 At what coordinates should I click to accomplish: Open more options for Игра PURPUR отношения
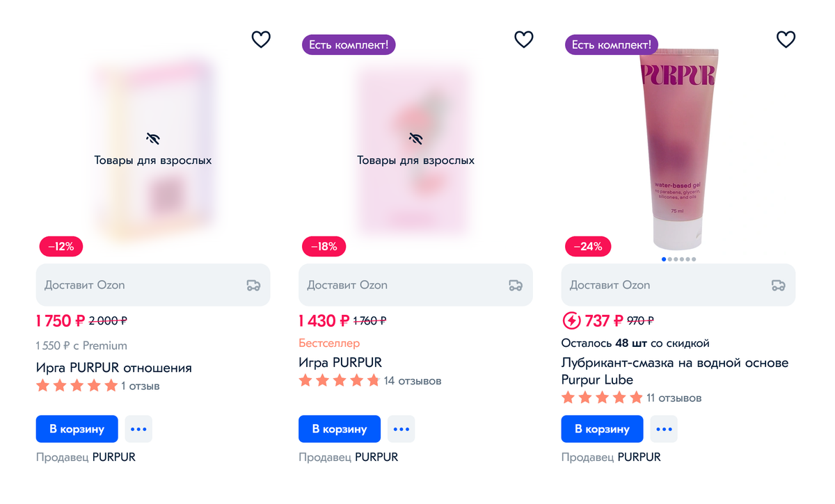tap(138, 429)
